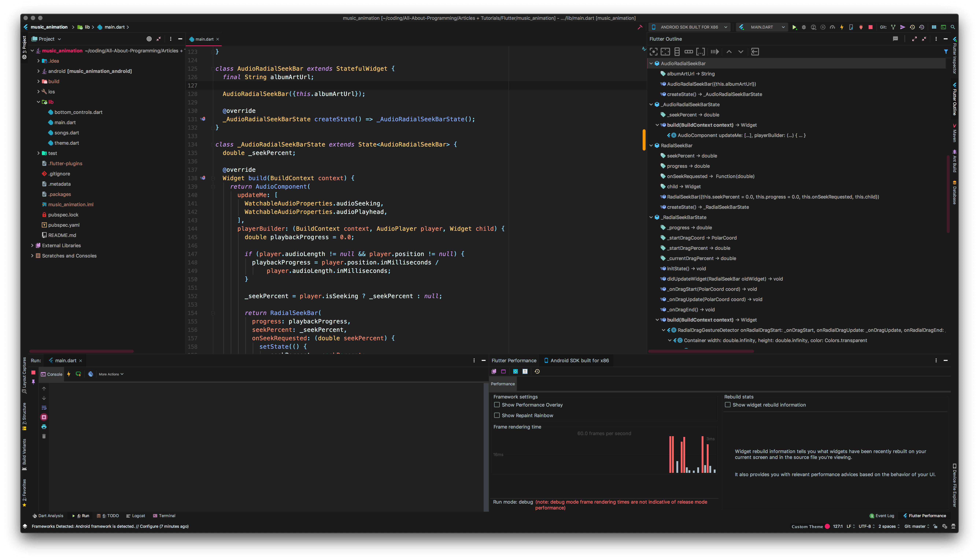Expand the android folder in project tree
Viewport: 979px width, 560px height.
38,71
